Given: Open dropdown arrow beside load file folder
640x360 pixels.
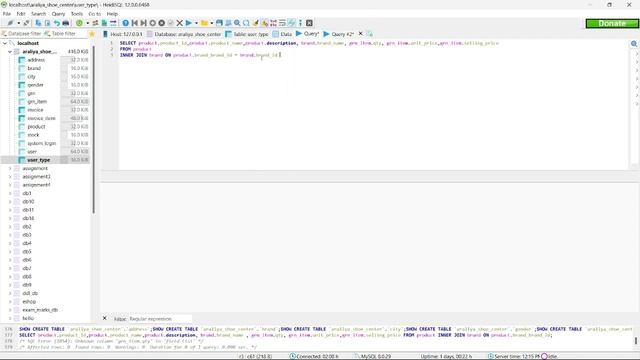Looking at the screenshot, I should (x=212, y=23).
